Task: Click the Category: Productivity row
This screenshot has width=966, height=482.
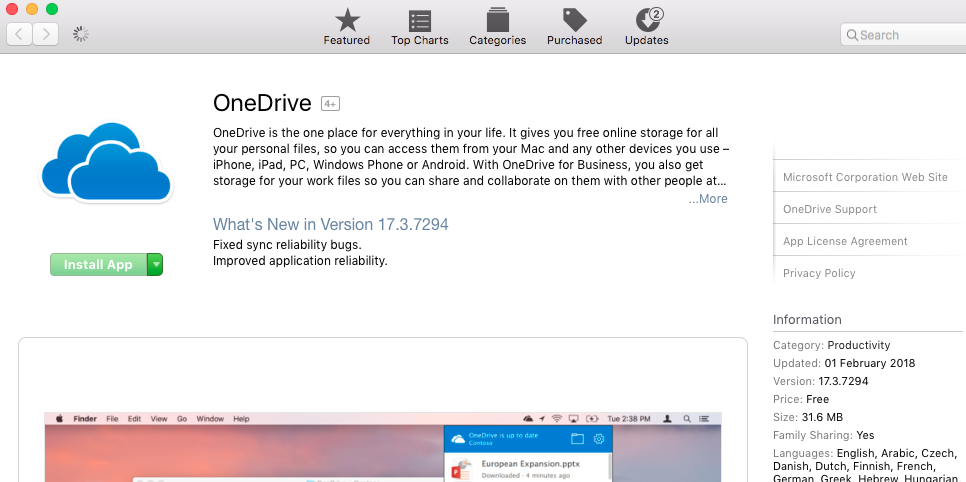Action: click(832, 345)
